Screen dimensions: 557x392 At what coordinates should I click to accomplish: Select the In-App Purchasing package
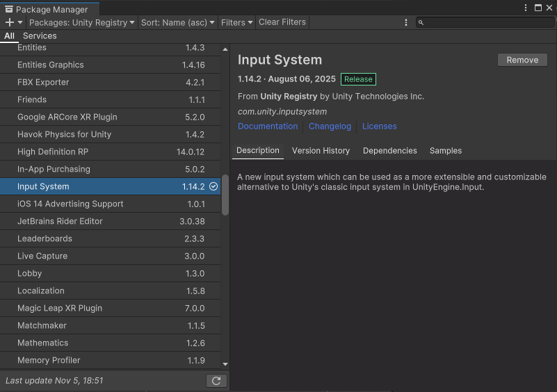click(110, 170)
